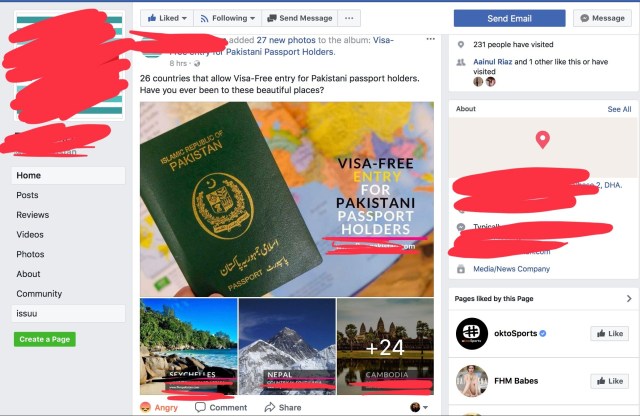Open the Cambodia +24 photo thumbnail

385,347
